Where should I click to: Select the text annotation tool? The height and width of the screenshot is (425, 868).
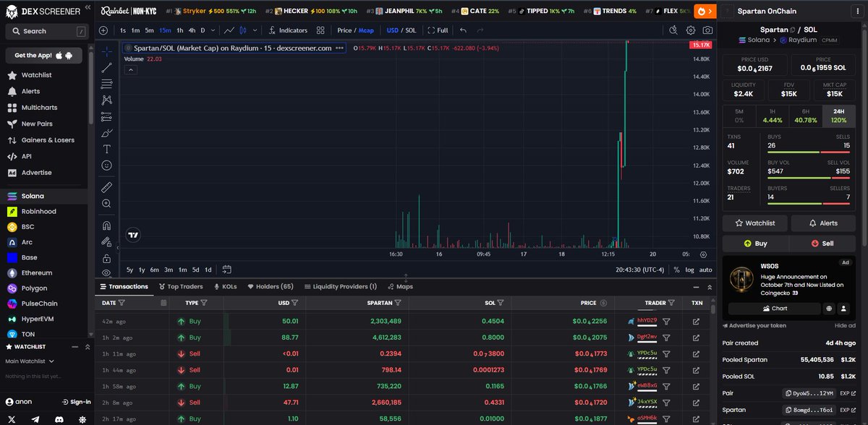pos(106,149)
